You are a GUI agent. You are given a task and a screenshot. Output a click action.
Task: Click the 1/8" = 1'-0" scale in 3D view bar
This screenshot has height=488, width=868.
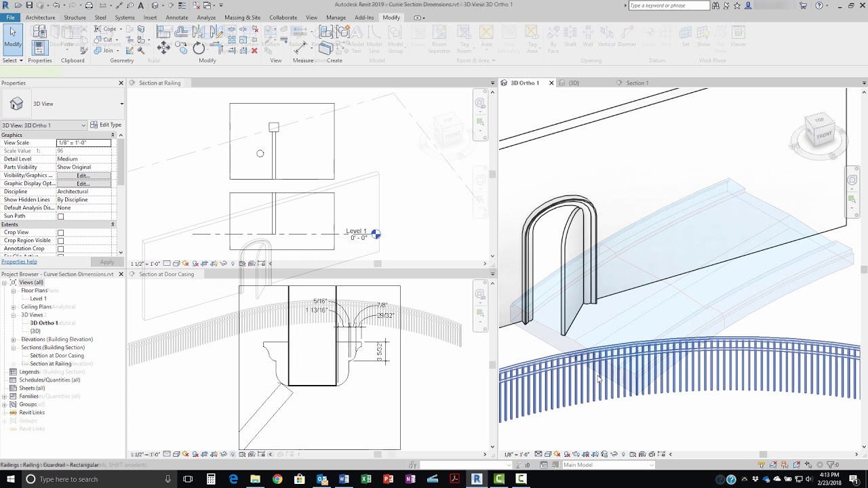pyautogui.click(x=517, y=455)
